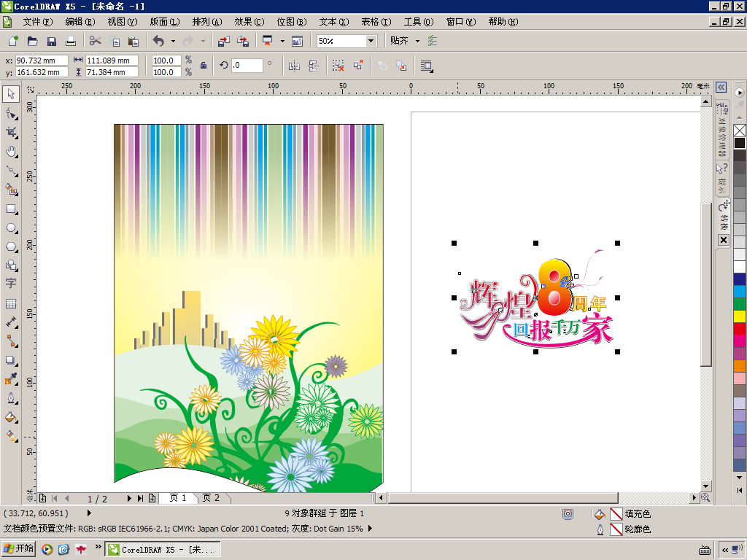Pick the Ellipse tool

[11, 227]
